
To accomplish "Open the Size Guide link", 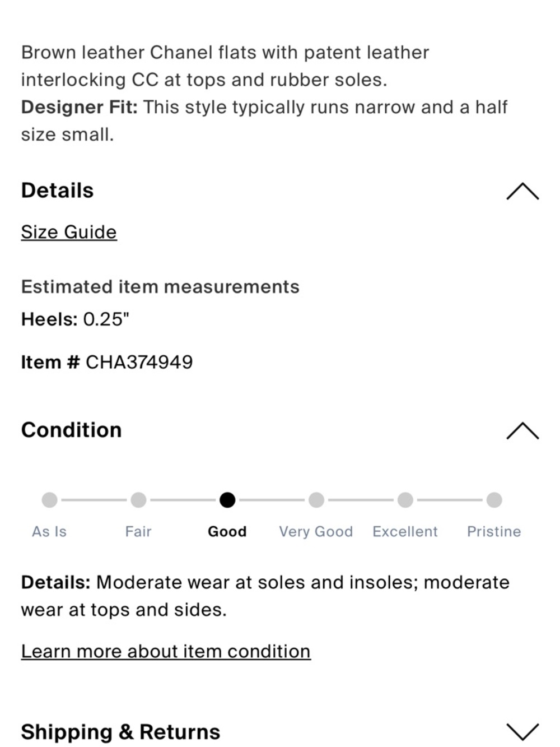I will point(69,232).
